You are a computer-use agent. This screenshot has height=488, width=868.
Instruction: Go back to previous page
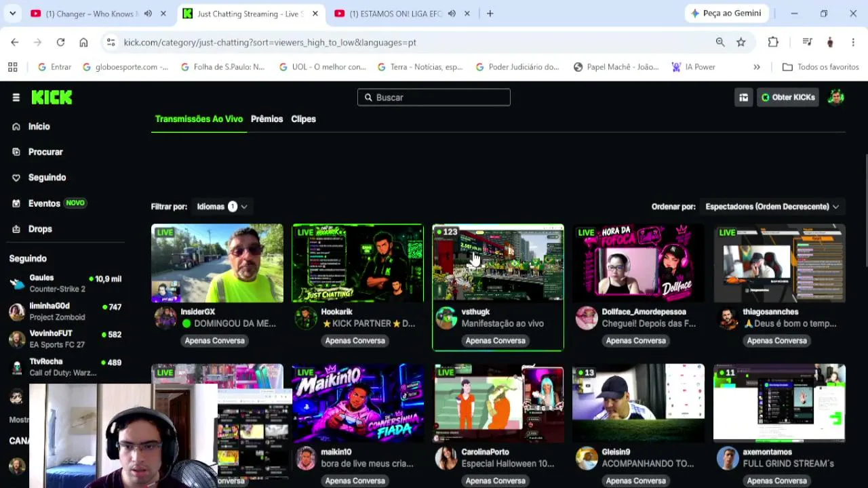pyautogui.click(x=15, y=42)
